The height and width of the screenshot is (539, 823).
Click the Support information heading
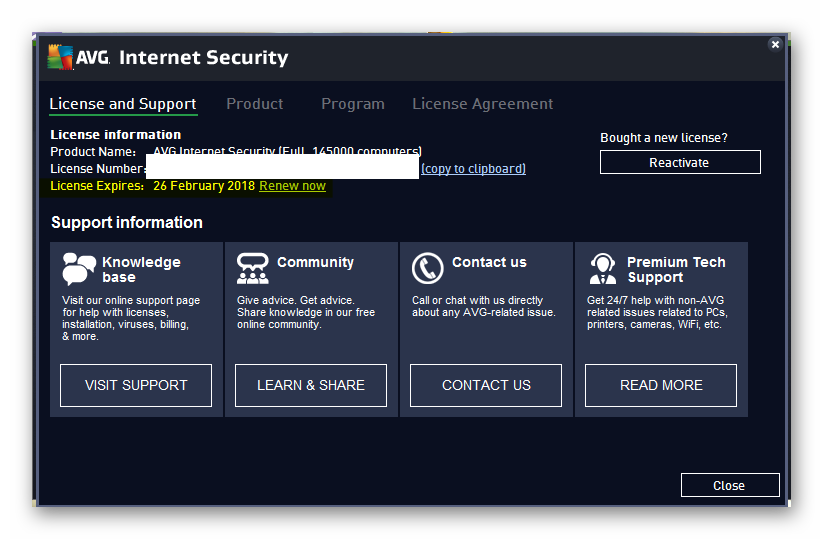tap(126, 223)
